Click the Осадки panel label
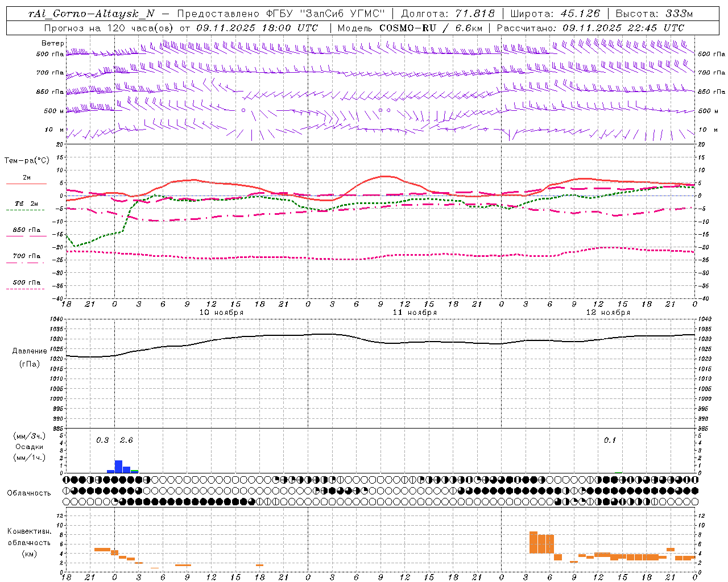The image size is (728, 582). pos(30,447)
